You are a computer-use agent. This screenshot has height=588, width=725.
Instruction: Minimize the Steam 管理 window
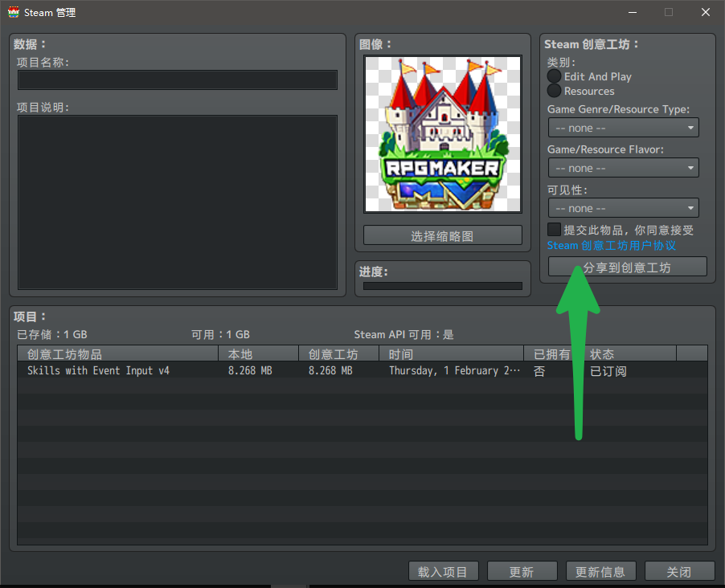633,12
